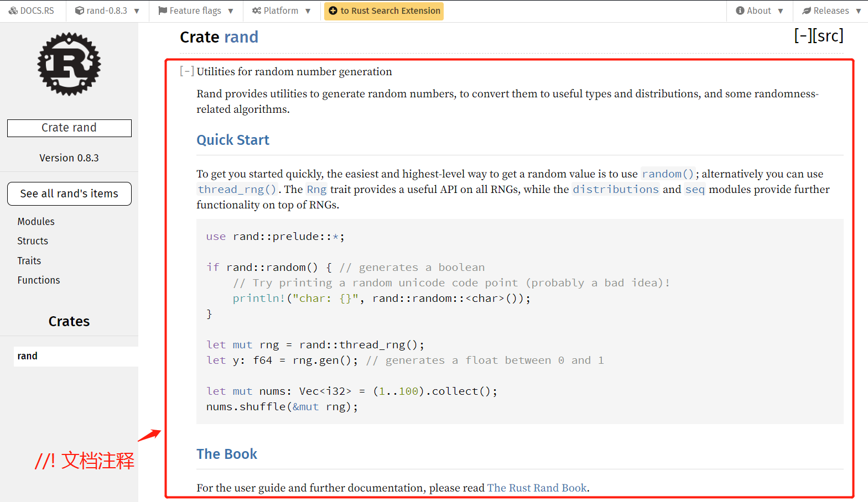Go to Functions in the sidebar
The image size is (868, 502).
click(39, 280)
